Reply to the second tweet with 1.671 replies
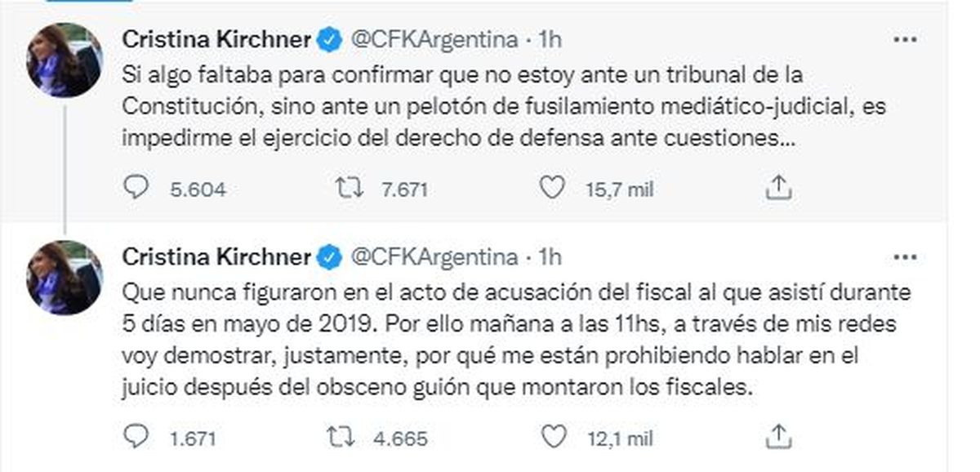The image size is (980, 472). [134, 437]
